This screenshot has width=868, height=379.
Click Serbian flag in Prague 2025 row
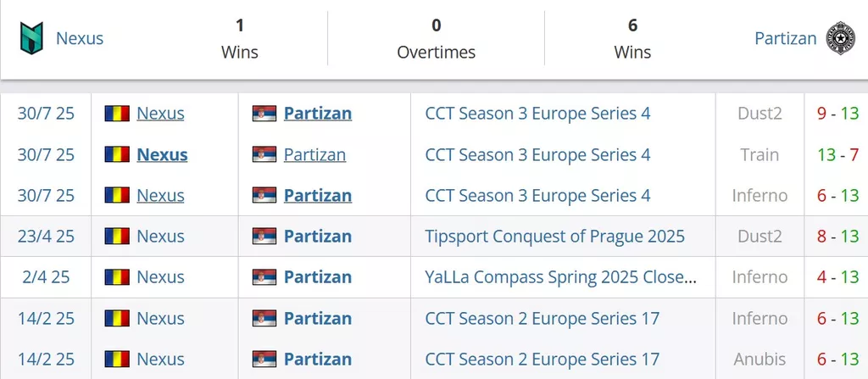(x=264, y=237)
